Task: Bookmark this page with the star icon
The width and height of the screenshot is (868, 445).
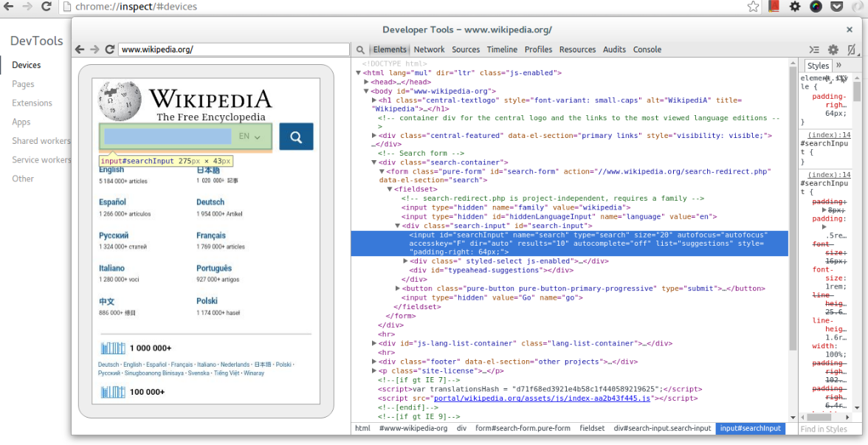Action: [x=753, y=7]
